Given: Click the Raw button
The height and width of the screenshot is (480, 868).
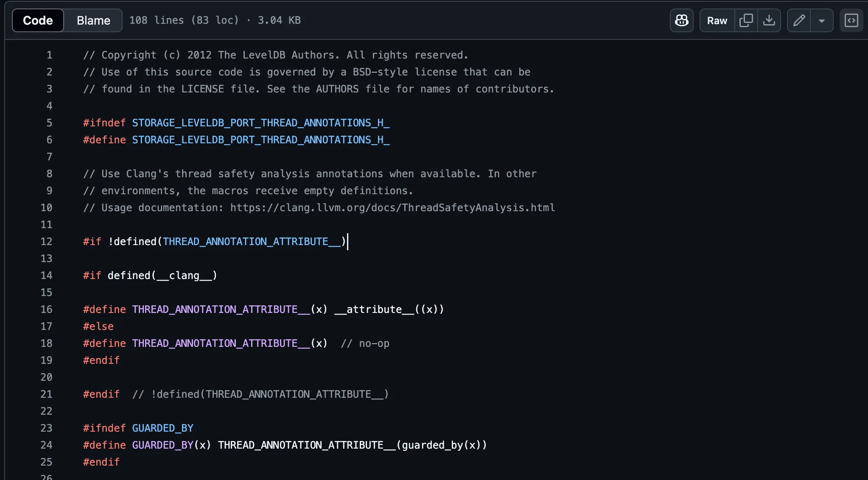Looking at the screenshot, I should (717, 20).
